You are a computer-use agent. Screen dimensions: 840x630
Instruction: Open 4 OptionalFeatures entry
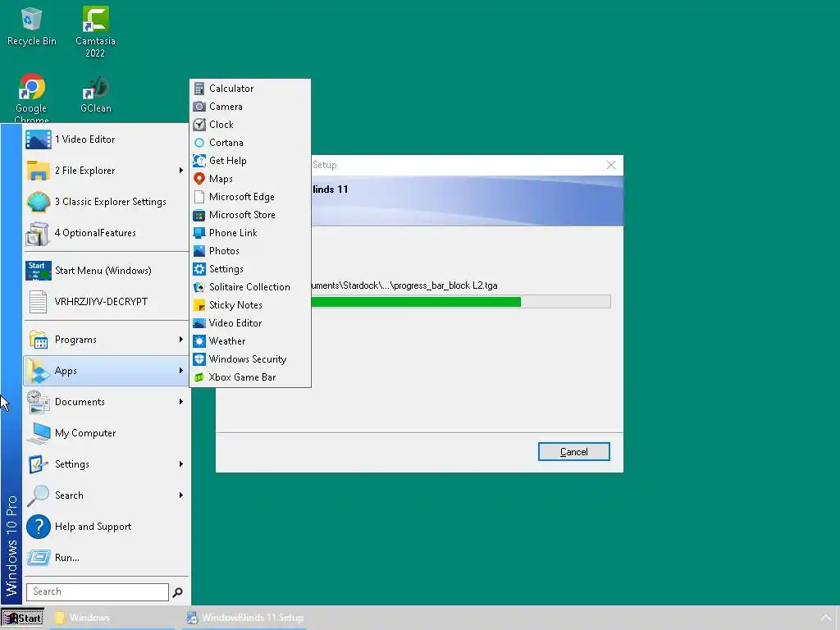pos(106,232)
